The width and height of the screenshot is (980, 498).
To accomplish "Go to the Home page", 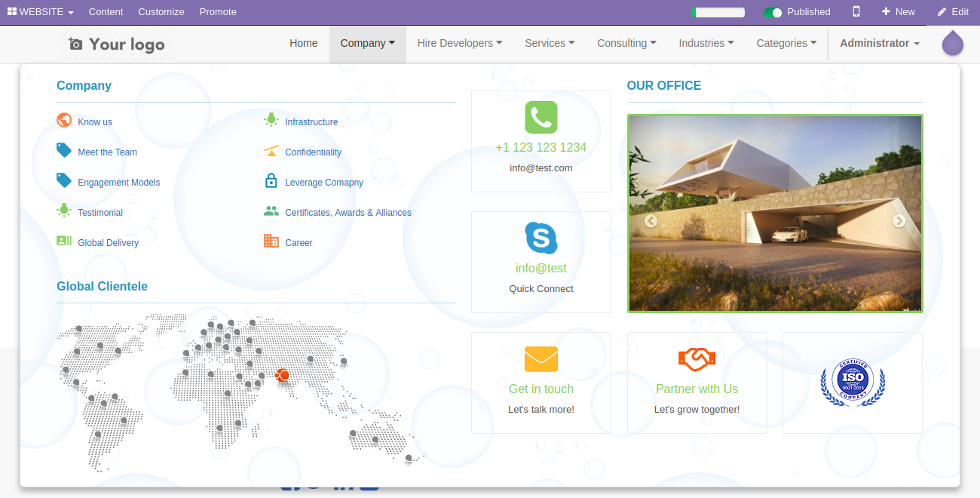I will click(304, 43).
